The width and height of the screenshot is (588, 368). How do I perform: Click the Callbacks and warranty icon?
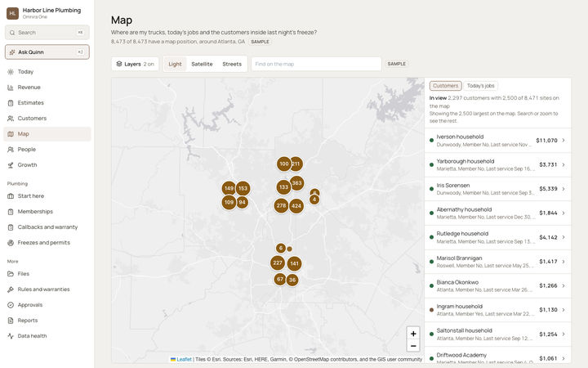(x=11, y=227)
